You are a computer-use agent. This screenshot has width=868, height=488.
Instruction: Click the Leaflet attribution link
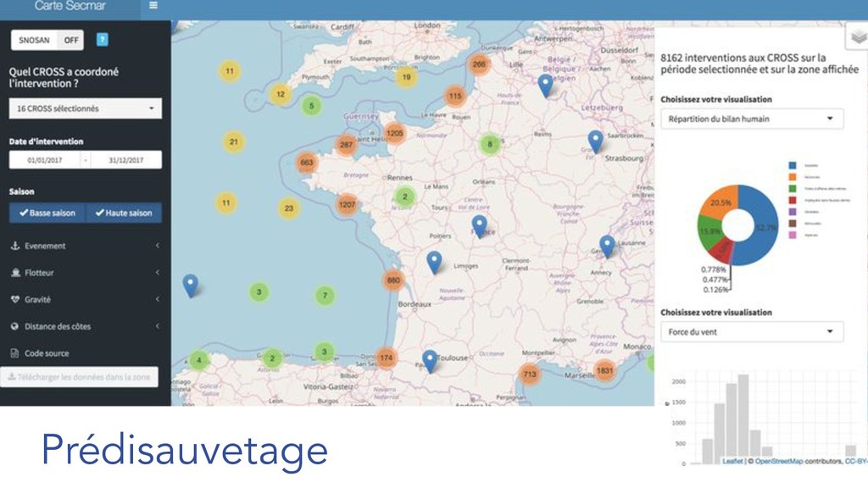pos(732,461)
